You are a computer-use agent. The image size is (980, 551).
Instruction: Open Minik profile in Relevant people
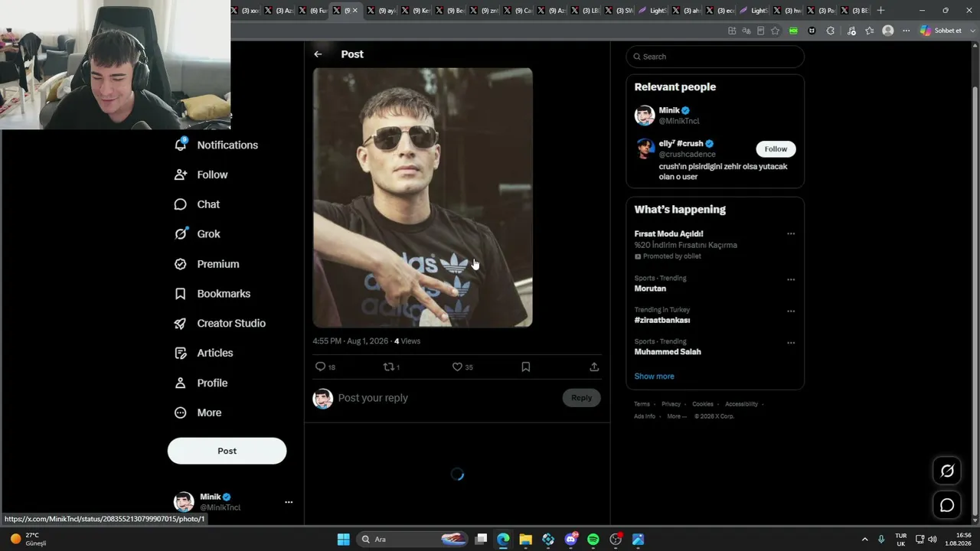coord(669,110)
